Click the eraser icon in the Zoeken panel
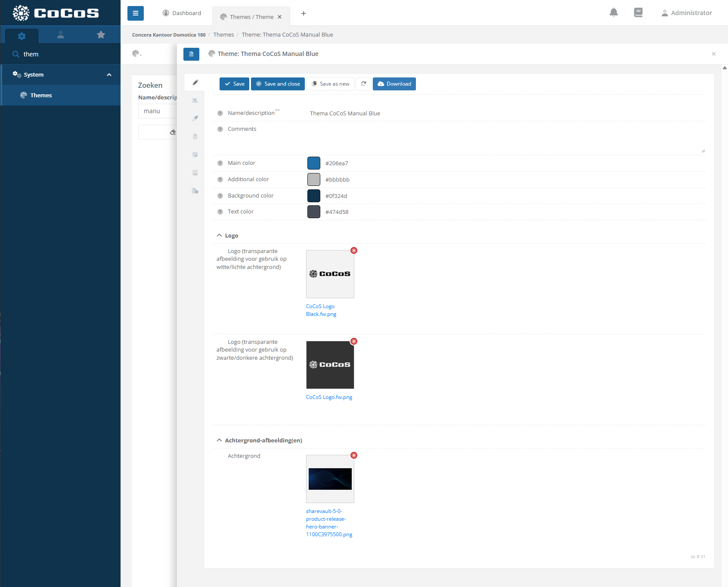The height and width of the screenshot is (587, 728). 173,132
